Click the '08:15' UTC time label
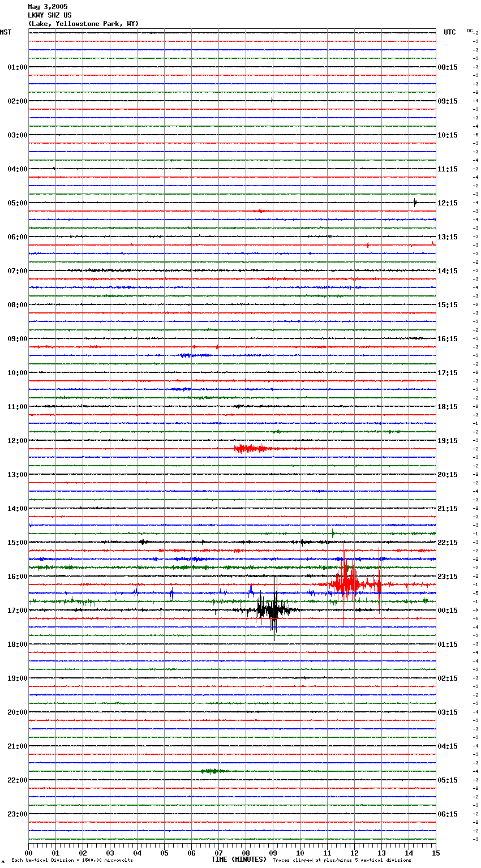 [448, 67]
